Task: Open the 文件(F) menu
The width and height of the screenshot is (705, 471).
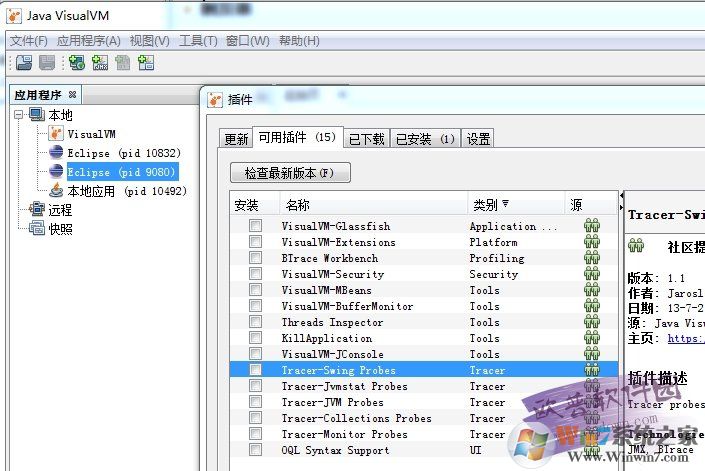Action: tap(29, 41)
